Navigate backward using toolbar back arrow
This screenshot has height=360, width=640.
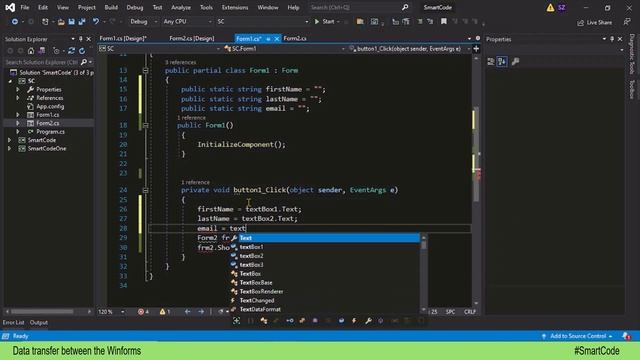click(15, 22)
